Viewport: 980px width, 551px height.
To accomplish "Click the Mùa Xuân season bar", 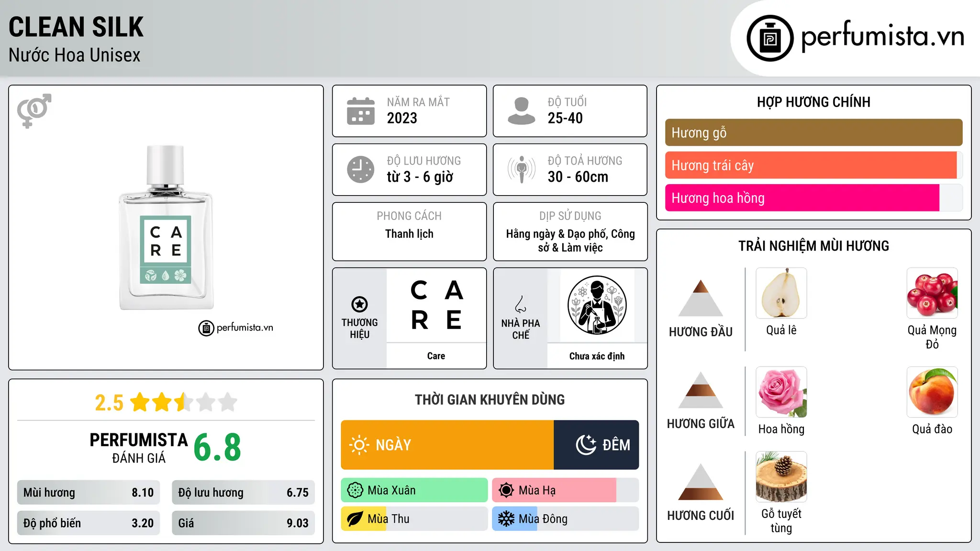I will tap(414, 490).
